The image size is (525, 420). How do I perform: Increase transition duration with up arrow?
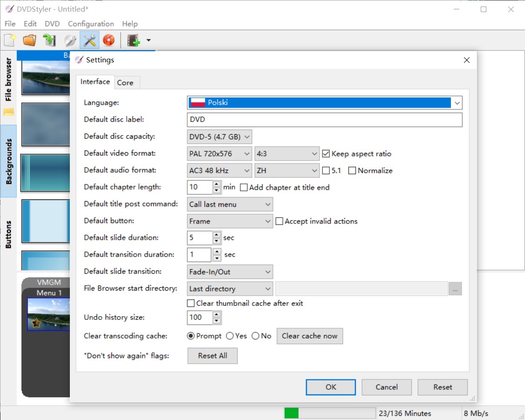(217, 251)
